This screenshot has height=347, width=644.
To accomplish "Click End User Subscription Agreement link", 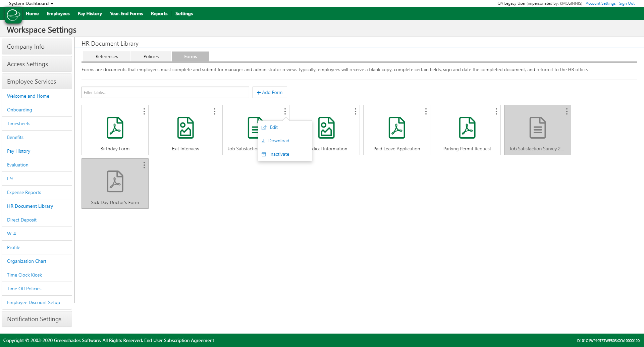I will point(179,340).
